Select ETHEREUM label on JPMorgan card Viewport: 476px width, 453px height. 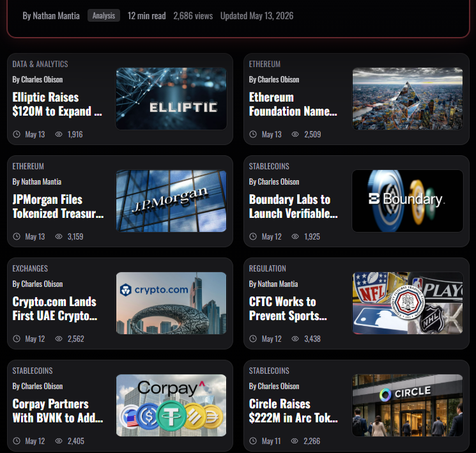pos(28,166)
